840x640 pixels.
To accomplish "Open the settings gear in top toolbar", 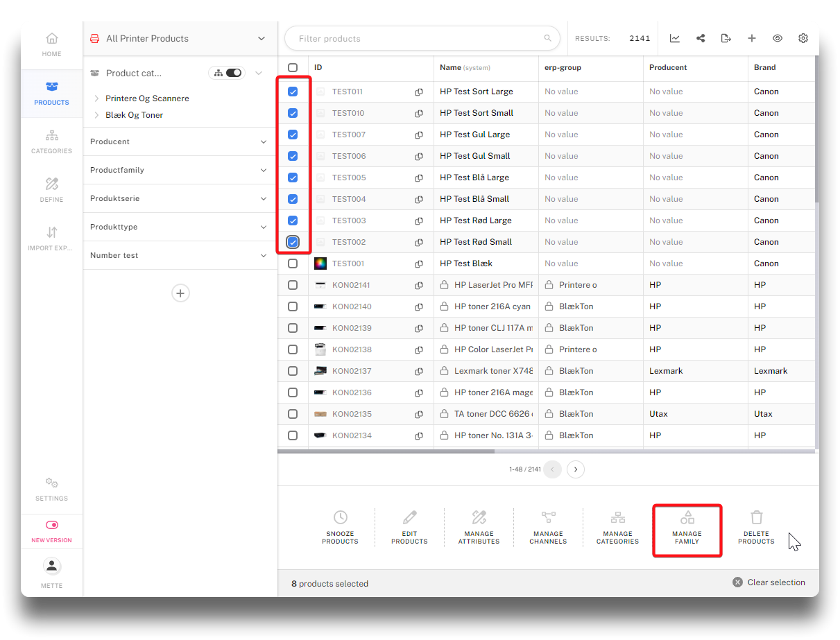I will coord(803,39).
